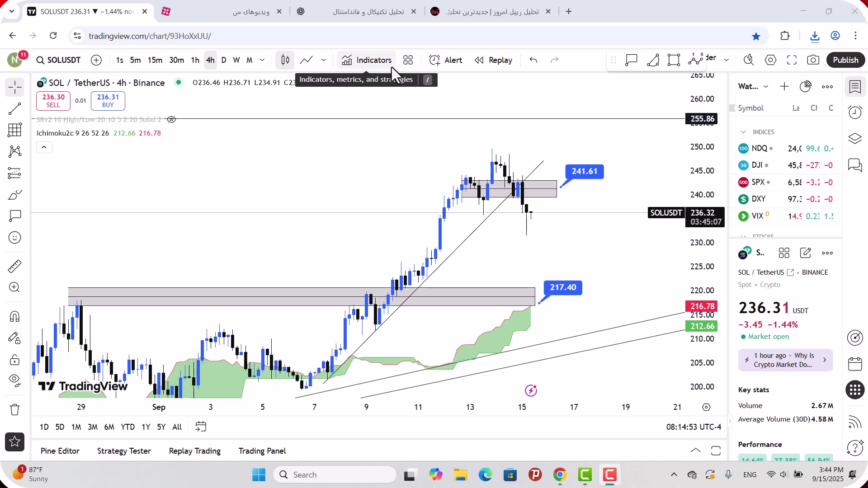
Task: Publish the chart idea
Action: click(x=845, y=60)
